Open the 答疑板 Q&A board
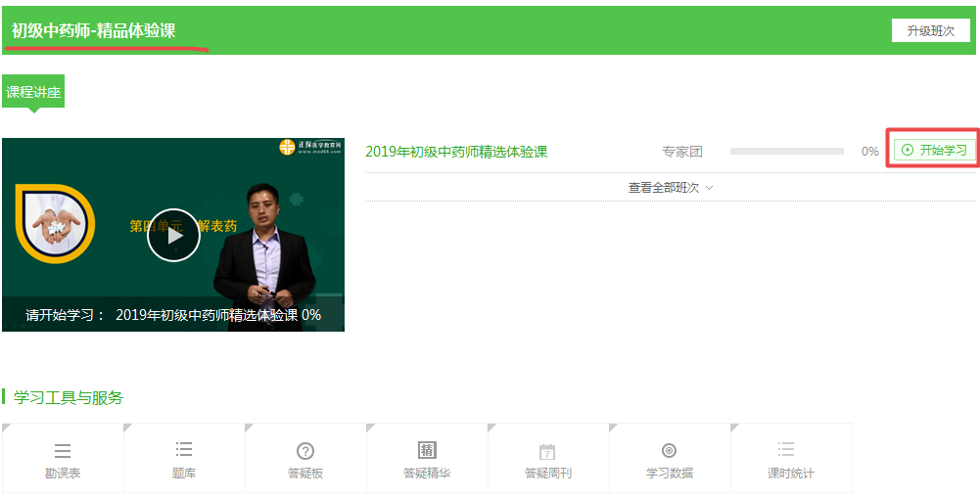The width and height of the screenshot is (980, 498). click(x=305, y=459)
